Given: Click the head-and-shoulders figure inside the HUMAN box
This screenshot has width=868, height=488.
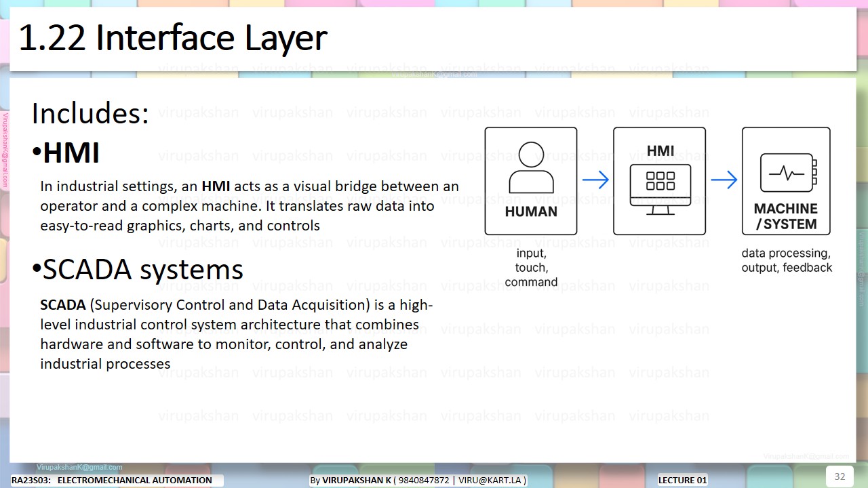Looking at the screenshot, I should (x=530, y=166).
